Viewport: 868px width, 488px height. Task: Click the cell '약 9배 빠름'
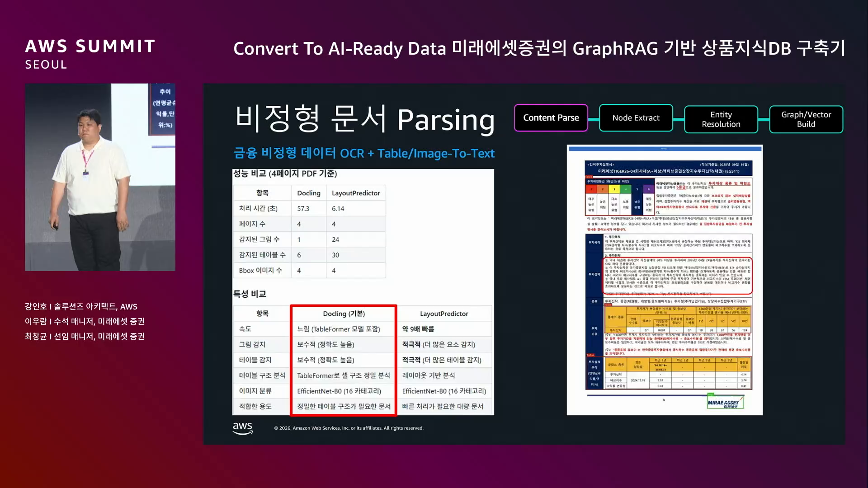pos(418,329)
